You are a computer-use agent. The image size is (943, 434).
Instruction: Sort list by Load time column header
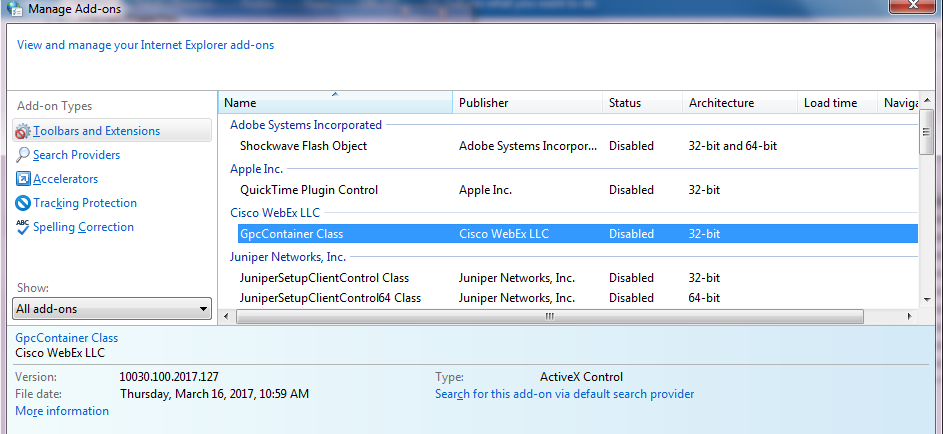pyautogui.click(x=837, y=103)
